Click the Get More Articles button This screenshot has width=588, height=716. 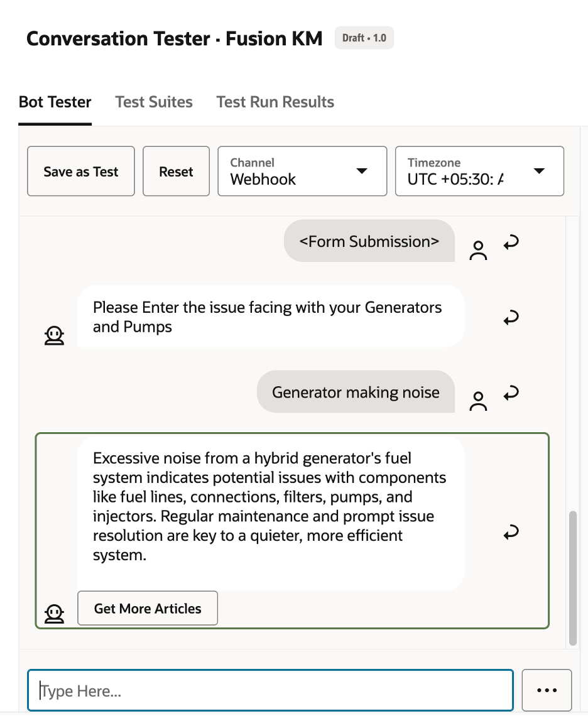[148, 608]
